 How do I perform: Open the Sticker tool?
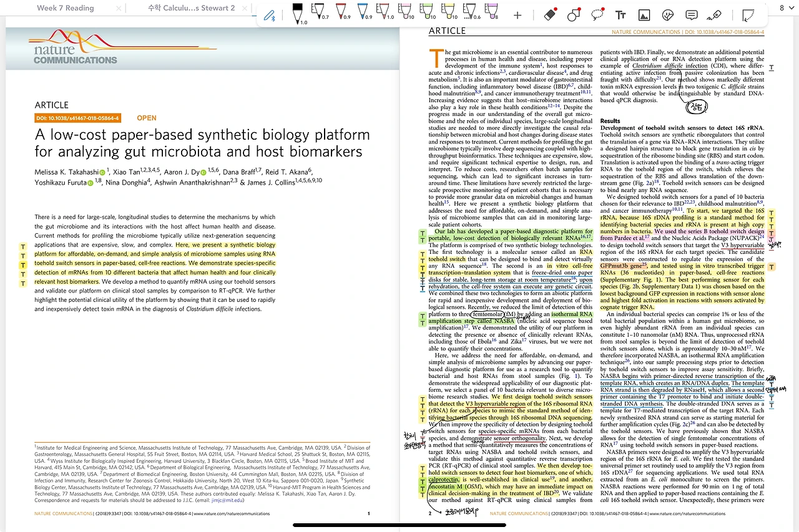click(668, 15)
